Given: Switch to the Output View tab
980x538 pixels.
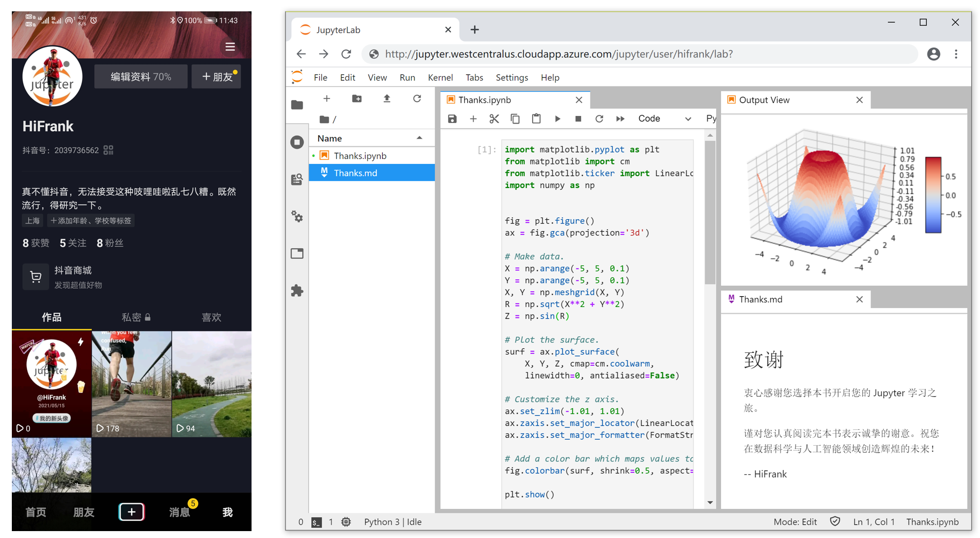Looking at the screenshot, I should [x=763, y=100].
